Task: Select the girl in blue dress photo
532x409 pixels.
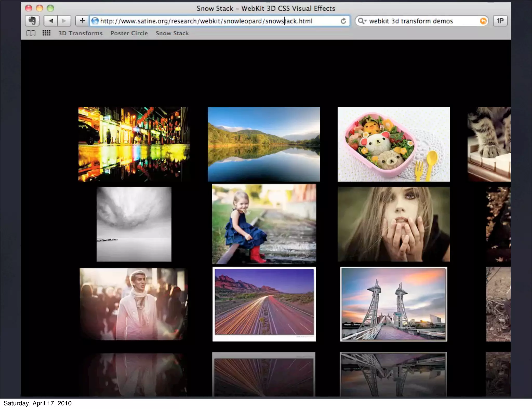Action: 264,224
